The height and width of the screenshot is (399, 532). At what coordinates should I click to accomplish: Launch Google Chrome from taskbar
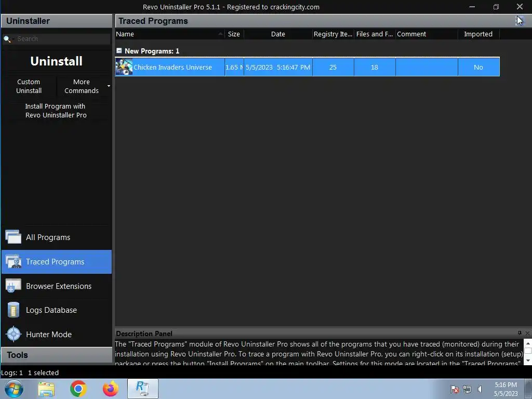pos(78,389)
